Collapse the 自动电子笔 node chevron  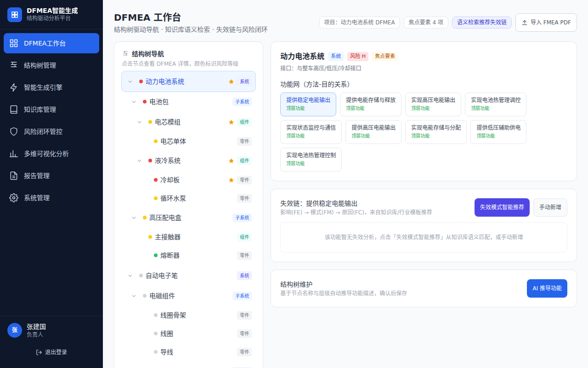130,276
